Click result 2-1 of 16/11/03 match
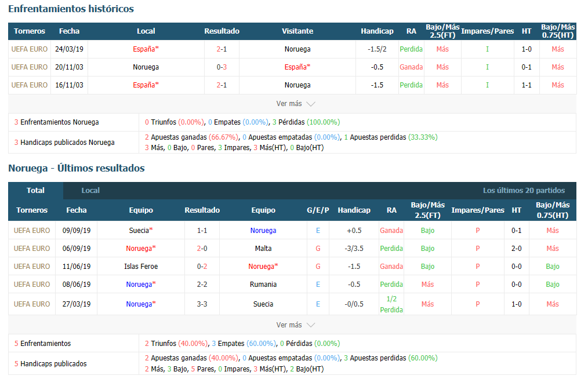This screenshot has height=379, width=588. pos(222,85)
